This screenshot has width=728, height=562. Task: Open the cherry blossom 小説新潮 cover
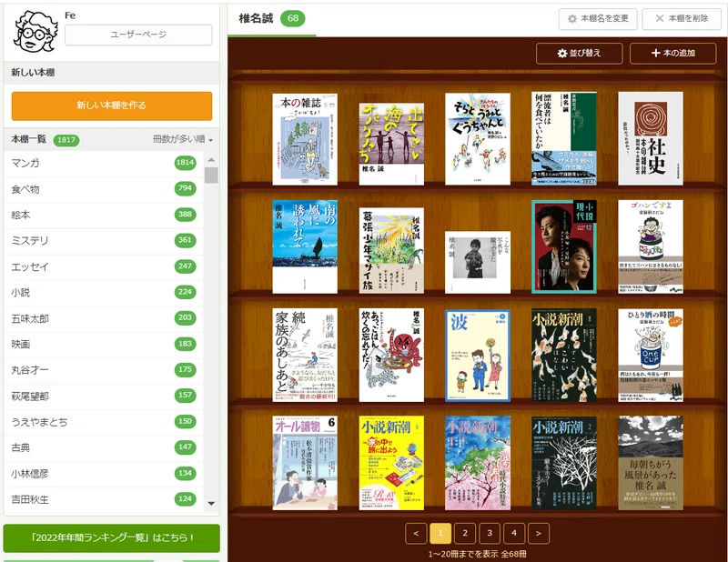[x=477, y=463]
